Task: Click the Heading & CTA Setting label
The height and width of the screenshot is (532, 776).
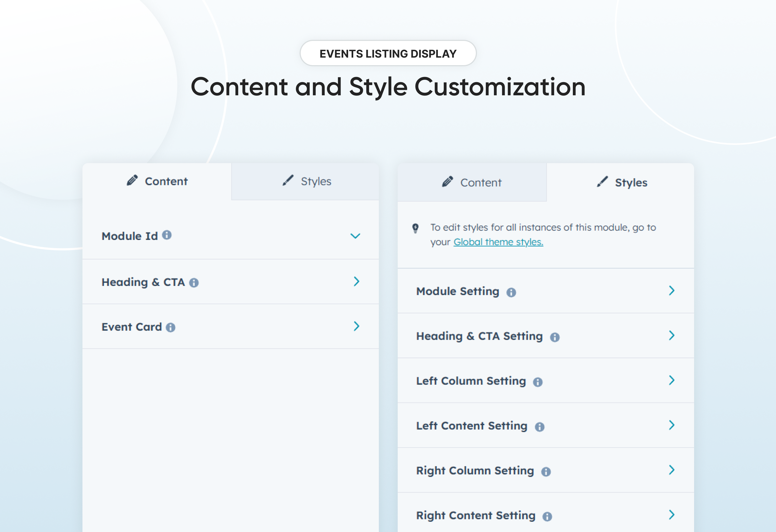Action: [480, 336]
